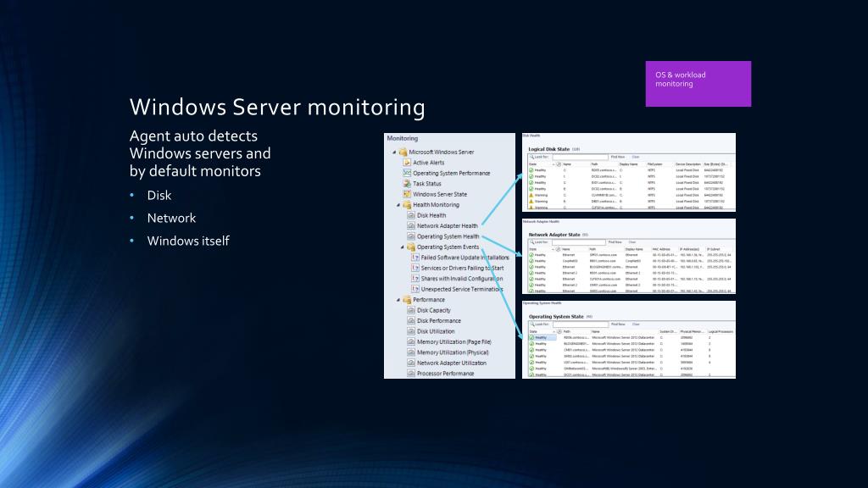Click Clear in Logical Disk State
Viewport: 868px width, 488px height.
tap(636, 157)
